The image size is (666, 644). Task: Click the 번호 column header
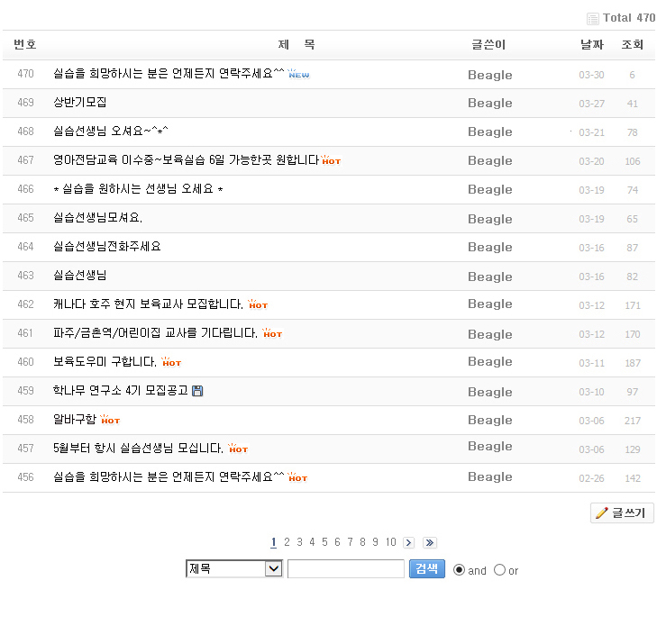(x=25, y=44)
